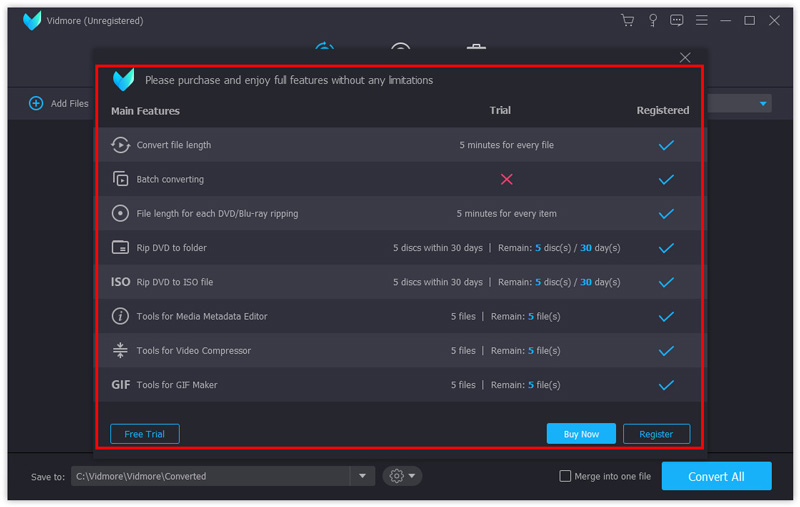Click the Batch converting icon
800x507 pixels.
120,179
